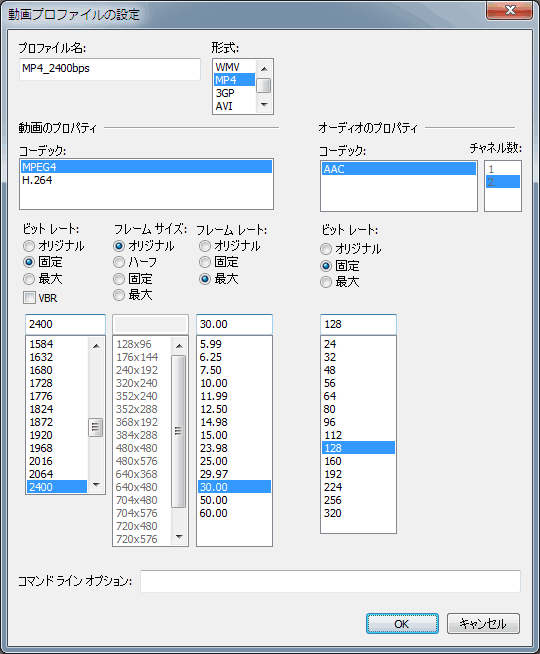Select 192 in audio bitrate list
Viewport: 540px width, 654px height.
click(358, 474)
